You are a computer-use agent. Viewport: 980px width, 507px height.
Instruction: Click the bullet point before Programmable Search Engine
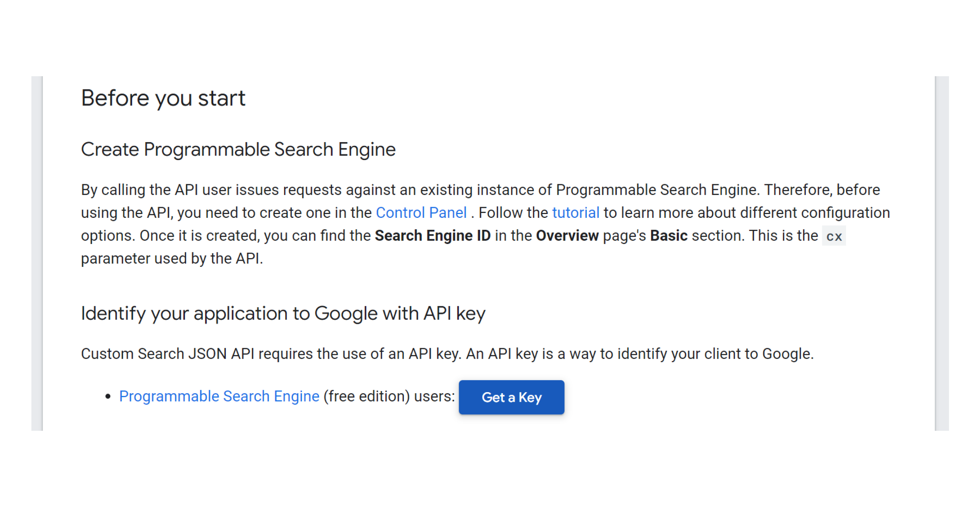click(x=108, y=396)
